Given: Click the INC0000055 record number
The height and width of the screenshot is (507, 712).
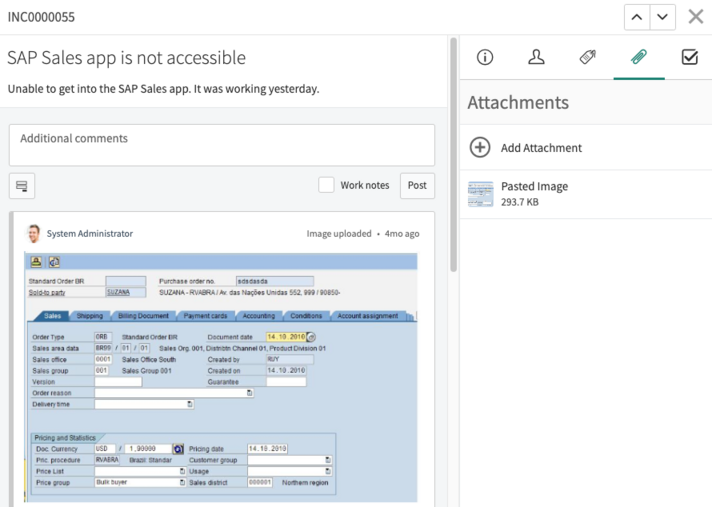Looking at the screenshot, I should (x=41, y=17).
